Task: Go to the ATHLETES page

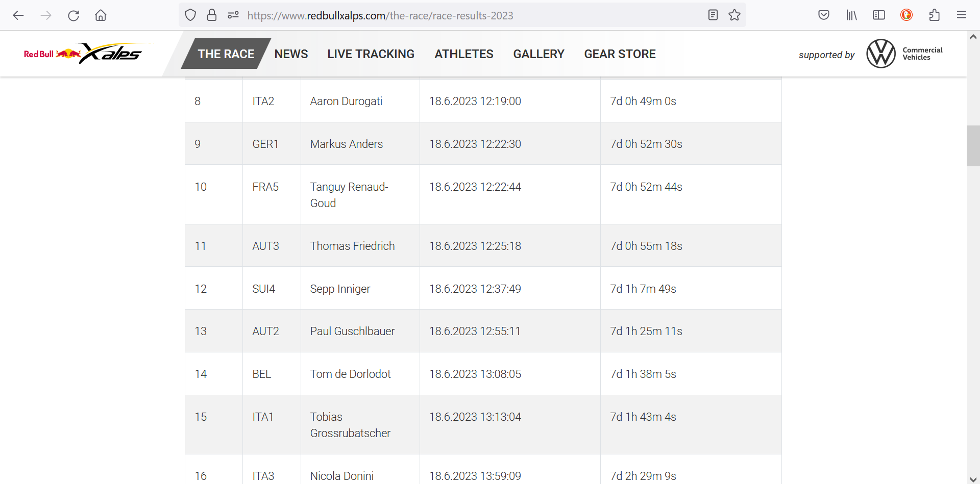Action: (x=464, y=54)
